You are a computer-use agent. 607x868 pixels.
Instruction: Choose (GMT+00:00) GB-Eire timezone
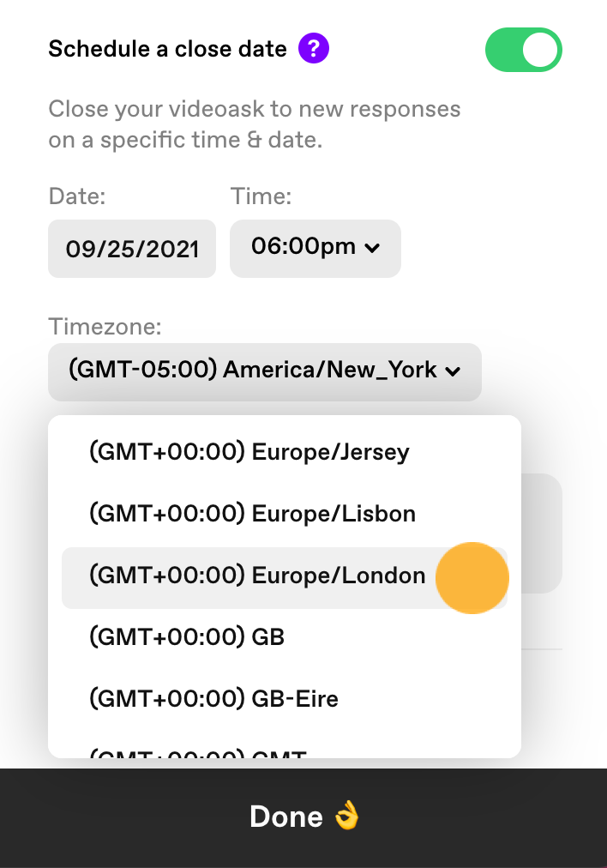point(285,699)
